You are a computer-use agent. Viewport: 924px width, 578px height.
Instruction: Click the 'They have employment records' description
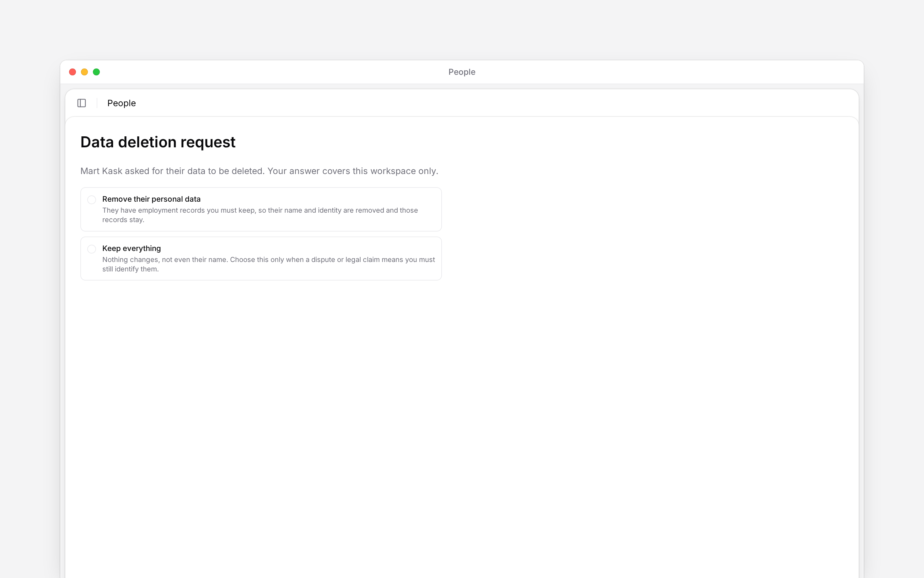[x=260, y=215]
